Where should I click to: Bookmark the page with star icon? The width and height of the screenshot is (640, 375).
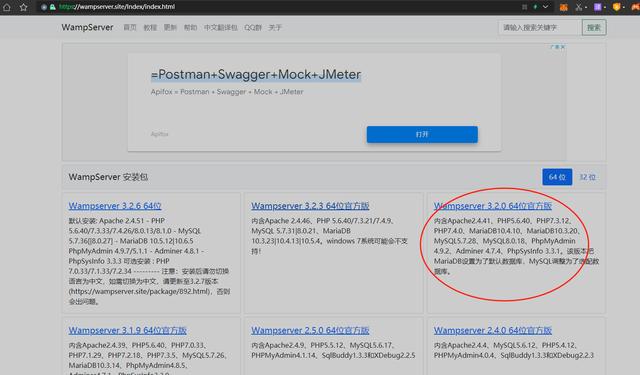(x=23, y=7)
